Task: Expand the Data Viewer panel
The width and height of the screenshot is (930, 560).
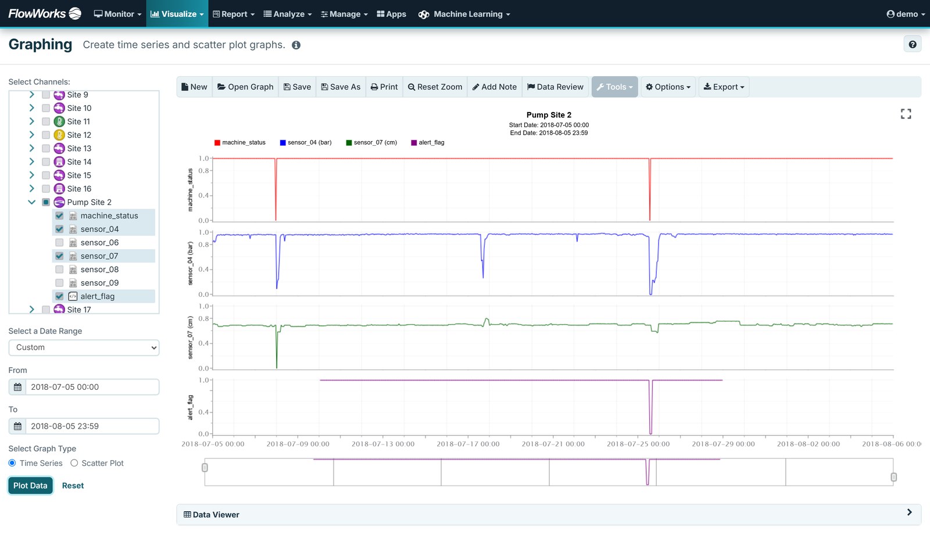Action: pos(549,515)
